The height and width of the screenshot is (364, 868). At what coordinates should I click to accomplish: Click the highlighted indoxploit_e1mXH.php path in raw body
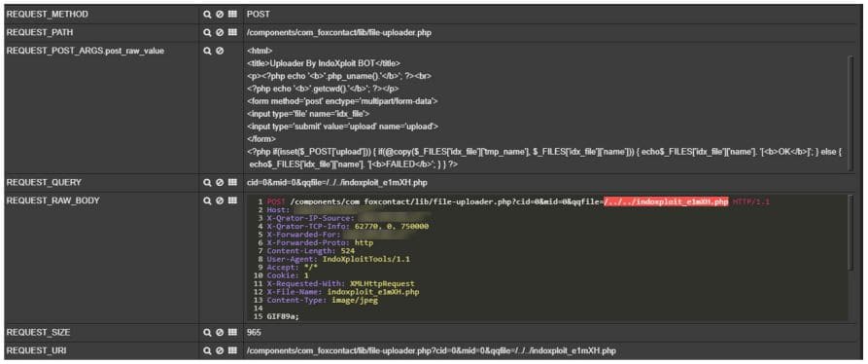point(666,202)
